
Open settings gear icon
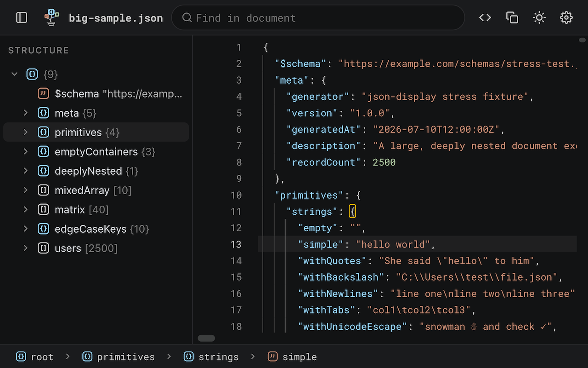coord(566,17)
